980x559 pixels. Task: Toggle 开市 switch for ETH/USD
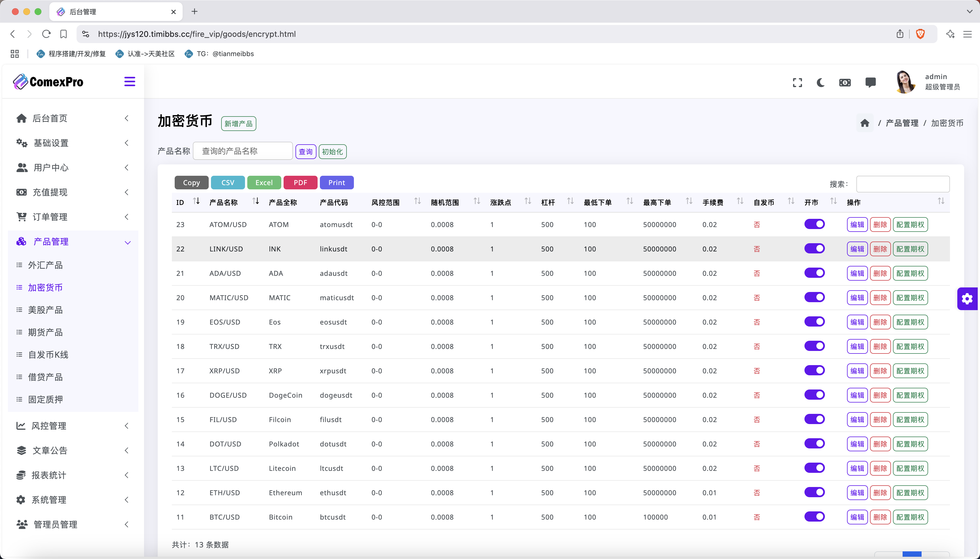point(814,492)
